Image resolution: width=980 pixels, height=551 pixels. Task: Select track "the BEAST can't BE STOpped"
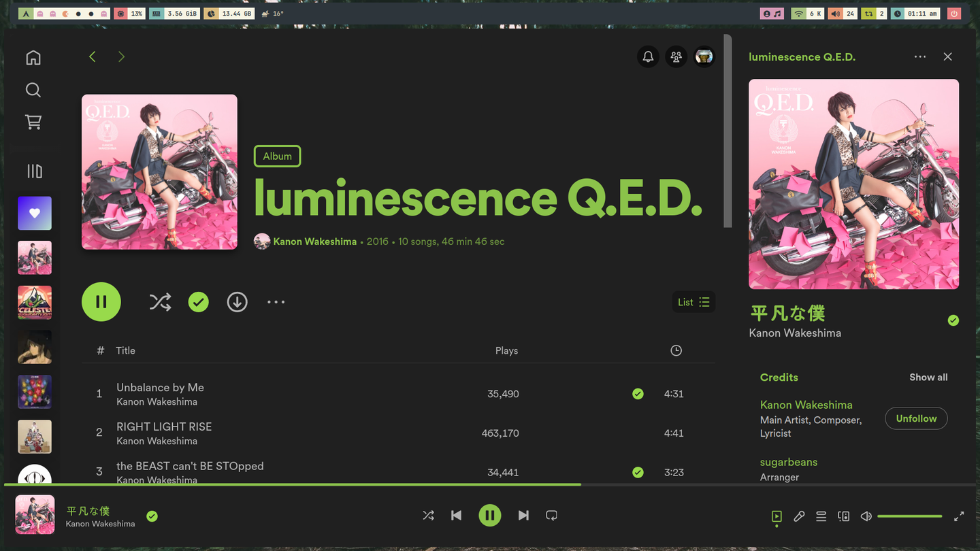398,469
